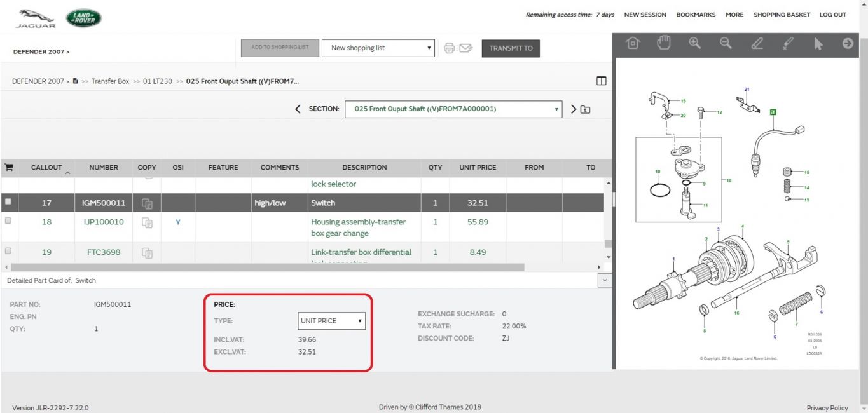
Task: Check the box for callout 17
Action: 8,202
